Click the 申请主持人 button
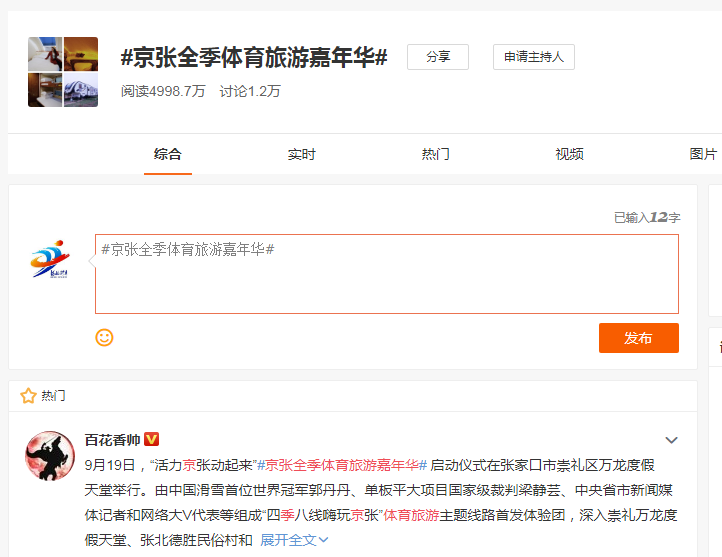The width and height of the screenshot is (722, 557). pyautogui.click(x=533, y=57)
